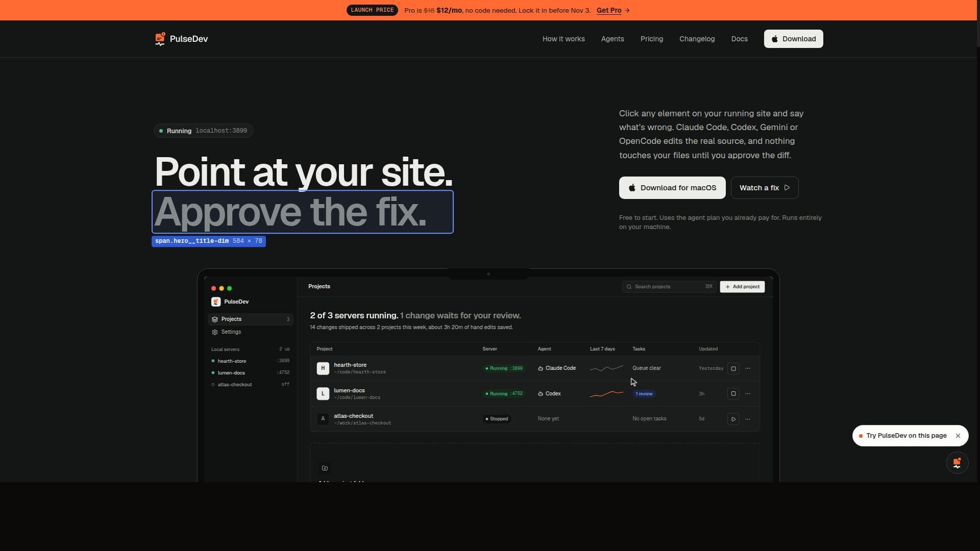Click the folder icon in dashed panel
The height and width of the screenshot is (551, 980).
325,468
